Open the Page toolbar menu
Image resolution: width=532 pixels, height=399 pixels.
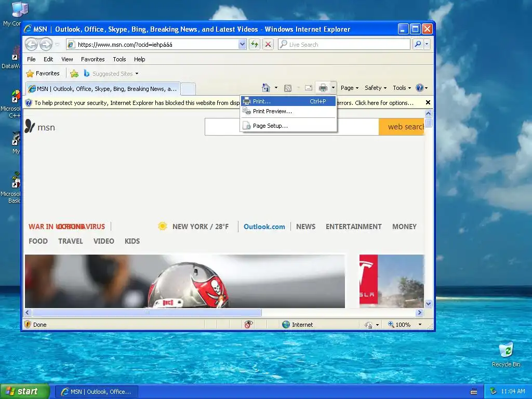pos(350,88)
